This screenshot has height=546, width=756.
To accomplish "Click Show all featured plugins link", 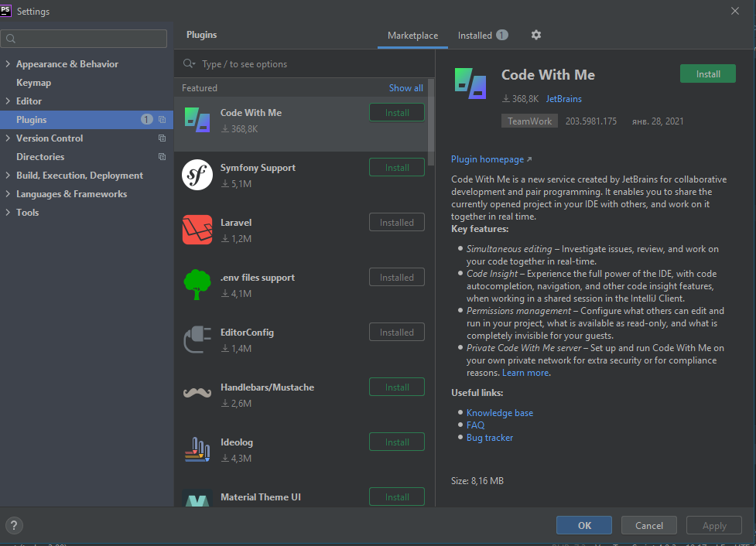I will tap(406, 87).
